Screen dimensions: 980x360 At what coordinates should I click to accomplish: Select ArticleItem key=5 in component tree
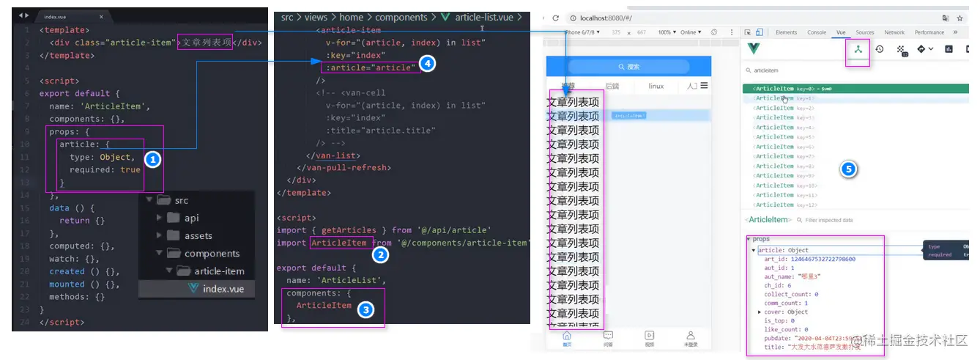click(857, 137)
